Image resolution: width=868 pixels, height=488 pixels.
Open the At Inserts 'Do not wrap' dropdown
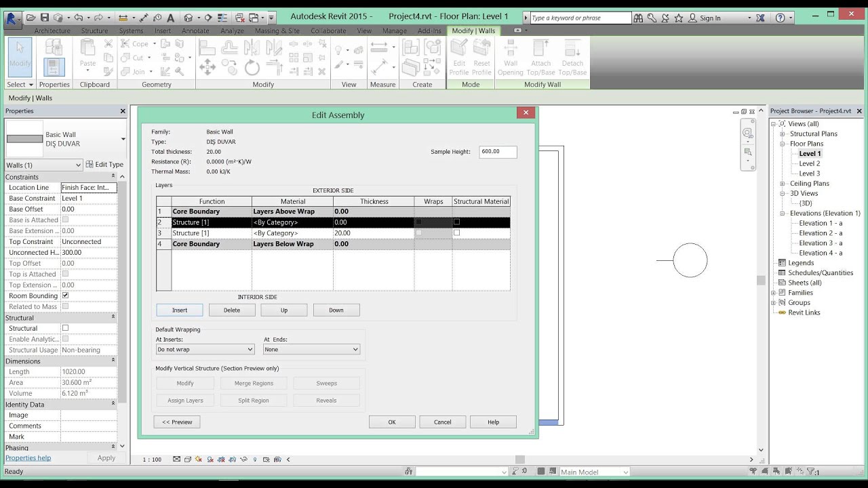click(x=205, y=349)
